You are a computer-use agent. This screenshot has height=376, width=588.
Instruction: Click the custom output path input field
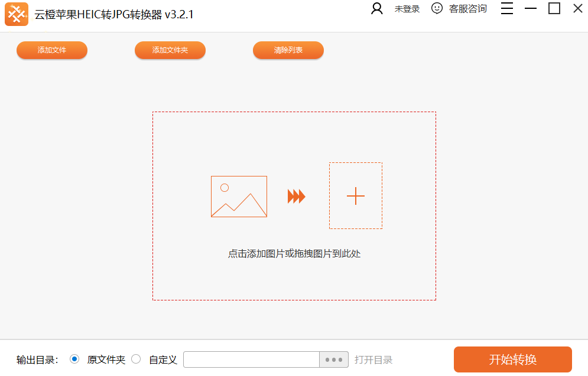(251, 359)
